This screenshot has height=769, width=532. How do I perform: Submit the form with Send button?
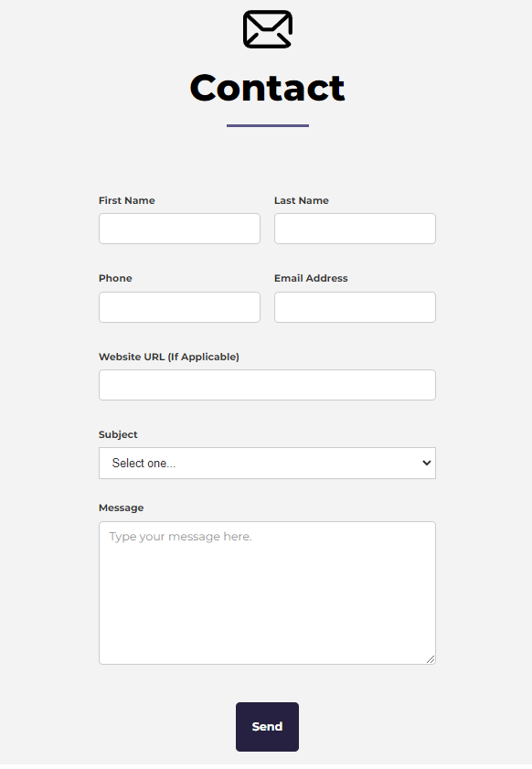pos(267,727)
